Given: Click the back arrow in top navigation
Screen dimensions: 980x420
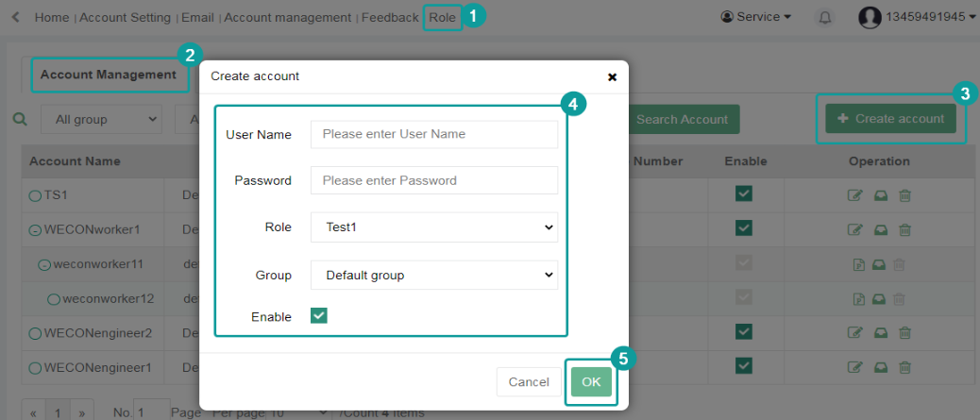Looking at the screenshot, I should (16, 17).
